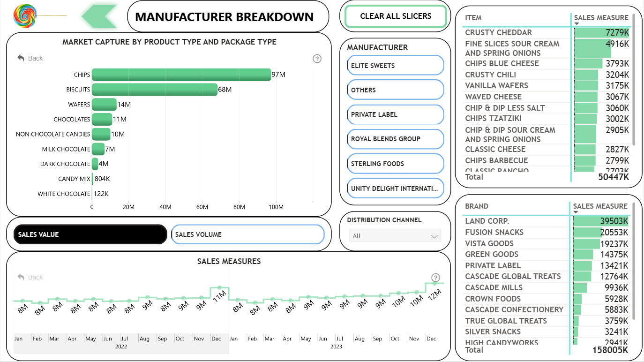Sort ITEM table by Sales Measure header
Viewport: 644px width, 362px height.
(601, 18)
